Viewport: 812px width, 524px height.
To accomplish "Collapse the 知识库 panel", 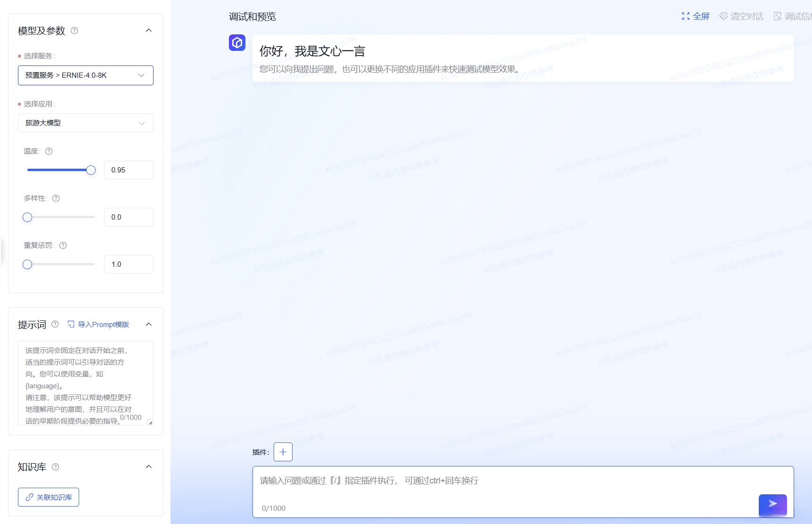I will click(149, 467).
